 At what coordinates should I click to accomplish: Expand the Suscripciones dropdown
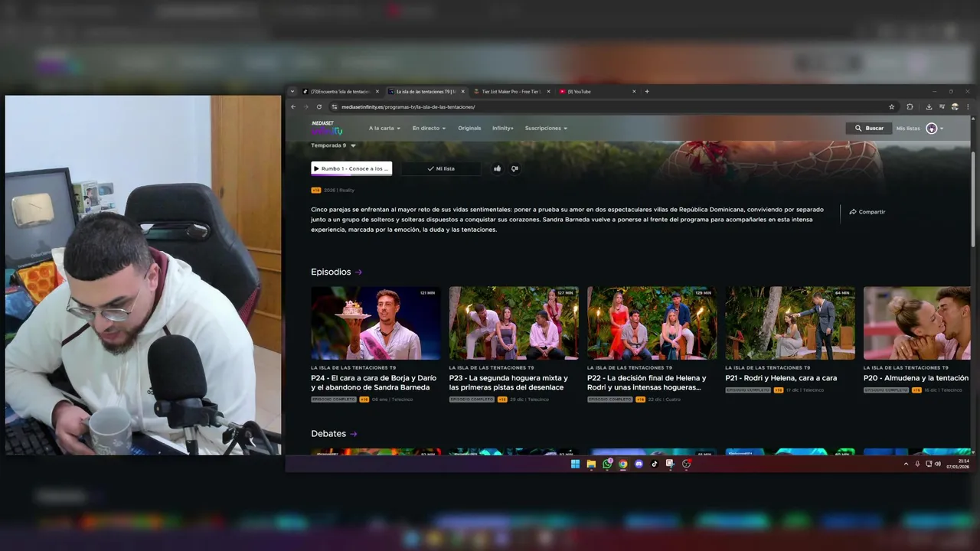tap(546, 129)
